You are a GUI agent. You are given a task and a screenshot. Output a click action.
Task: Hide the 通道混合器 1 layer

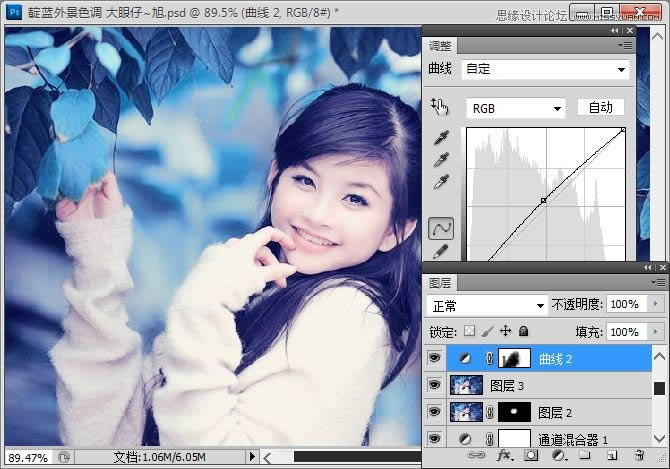434,438
